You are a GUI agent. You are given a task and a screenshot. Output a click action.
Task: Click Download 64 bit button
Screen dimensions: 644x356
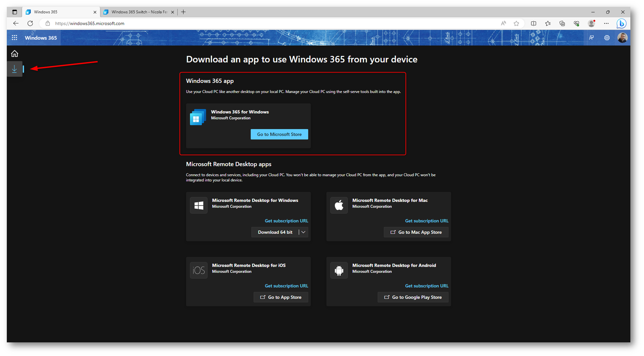pos(275,232)
